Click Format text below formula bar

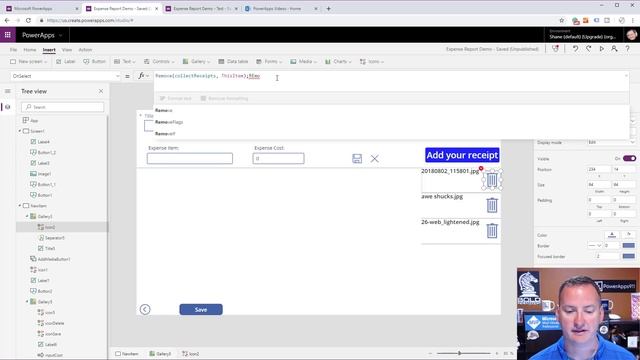click(176, 98)
